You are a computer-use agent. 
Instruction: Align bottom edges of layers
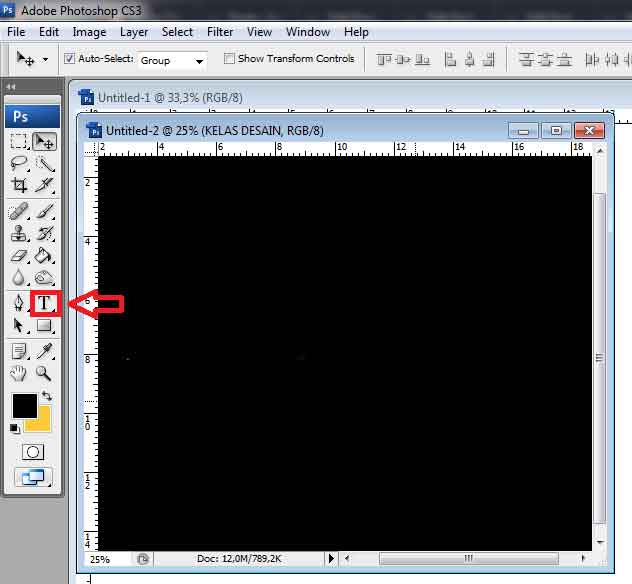point(422,60)
